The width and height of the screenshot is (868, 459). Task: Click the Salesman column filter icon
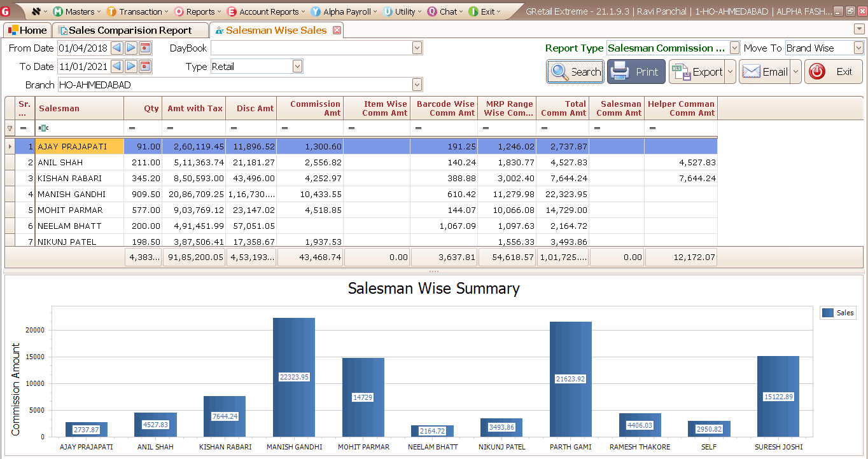(x=43, y=128)
